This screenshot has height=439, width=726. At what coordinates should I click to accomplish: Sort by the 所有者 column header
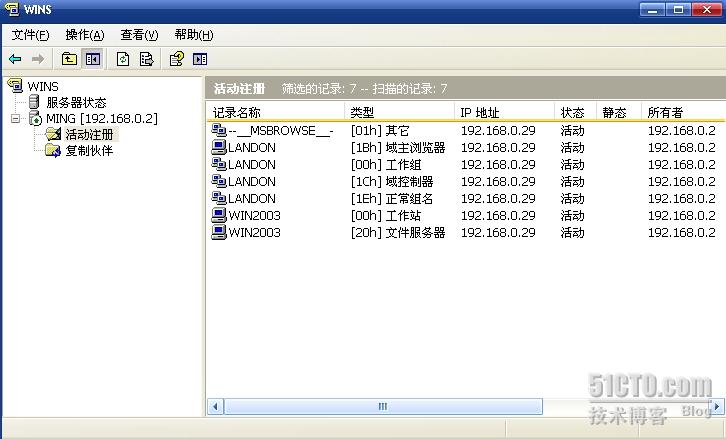point(683,112)
